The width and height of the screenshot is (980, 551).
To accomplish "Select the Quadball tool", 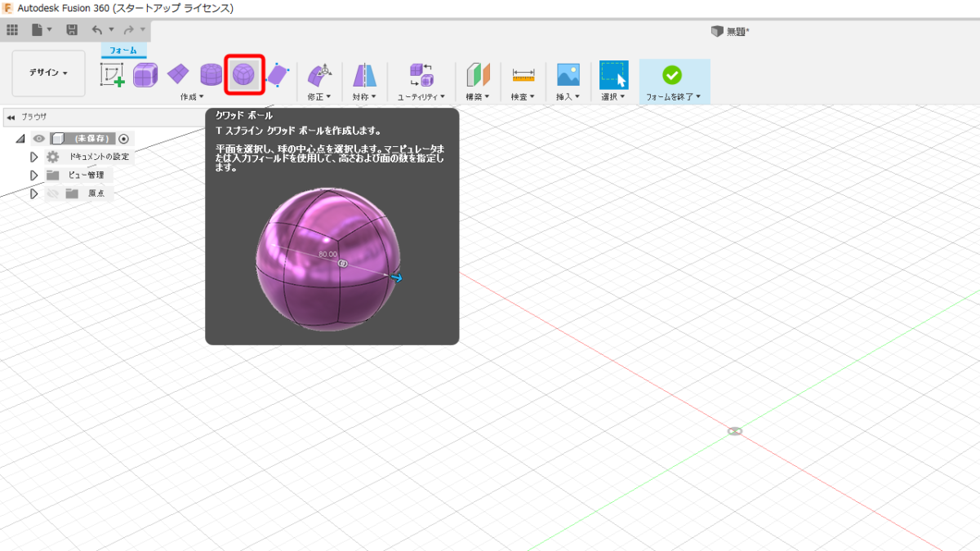I will coord(244,75).
